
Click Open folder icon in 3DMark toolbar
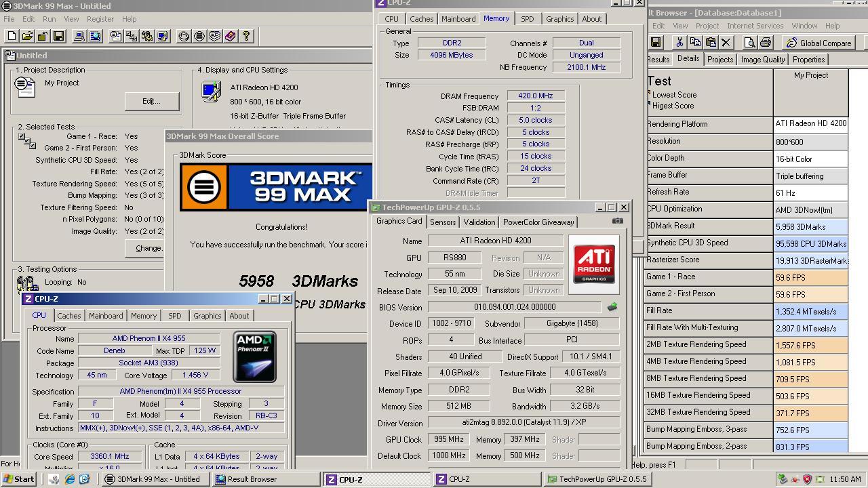28,36
